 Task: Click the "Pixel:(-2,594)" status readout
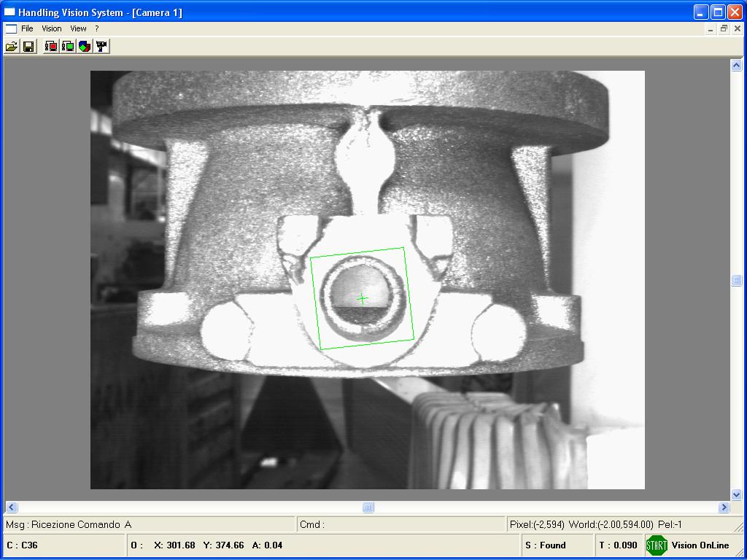pyautogui.click(x=537, y=525)
